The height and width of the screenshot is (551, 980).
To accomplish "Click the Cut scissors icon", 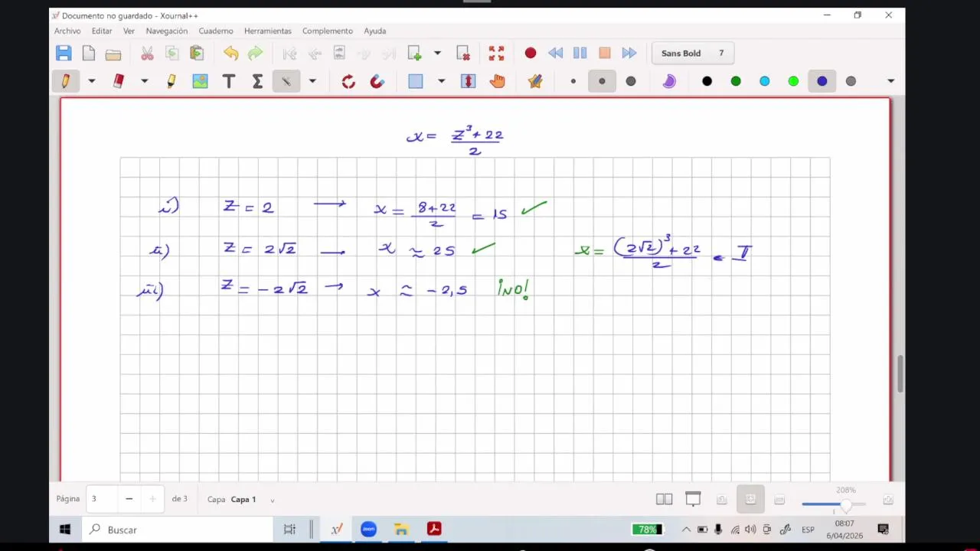I will tap(147, 53).
